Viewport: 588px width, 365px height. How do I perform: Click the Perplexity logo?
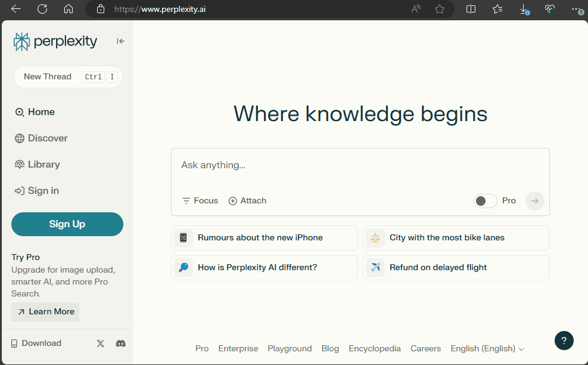coord(55,41)
